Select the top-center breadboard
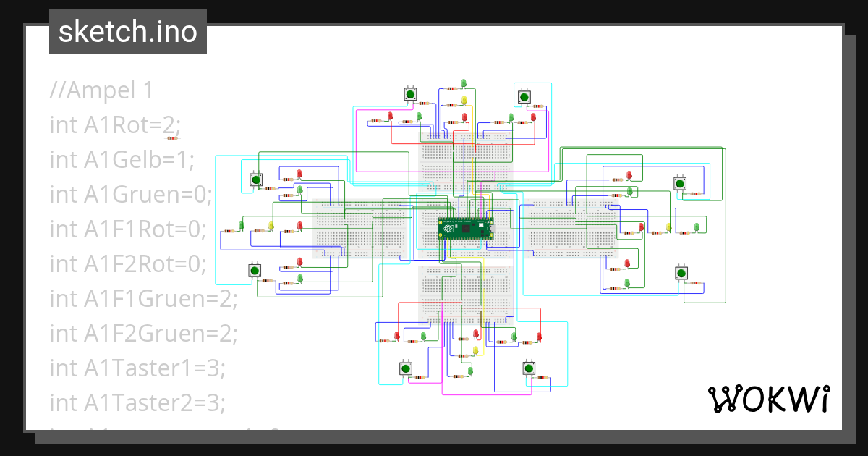 point(467,159)
